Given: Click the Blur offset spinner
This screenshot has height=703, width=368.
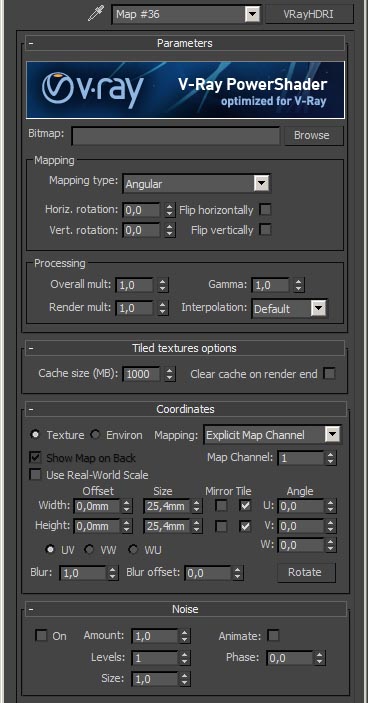Looking at the screenshot, I should coord(238,573).
